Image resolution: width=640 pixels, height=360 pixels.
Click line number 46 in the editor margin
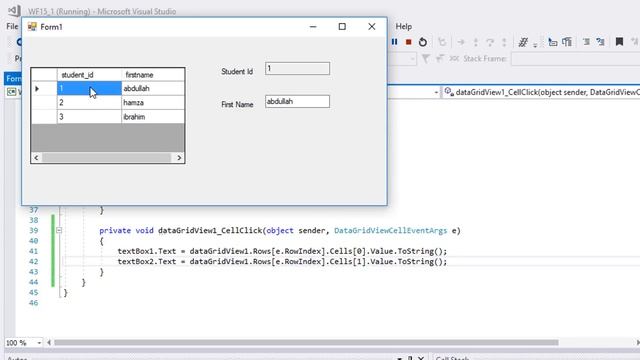coord(33,303)
